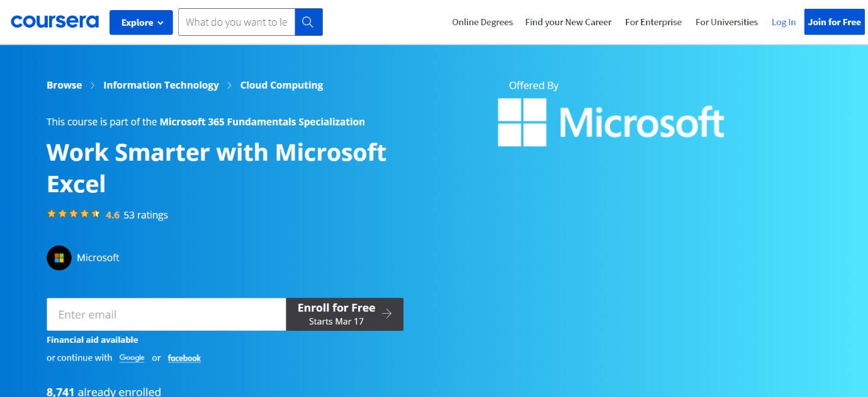Open Information Technology breadcrumb

(161, 85)
